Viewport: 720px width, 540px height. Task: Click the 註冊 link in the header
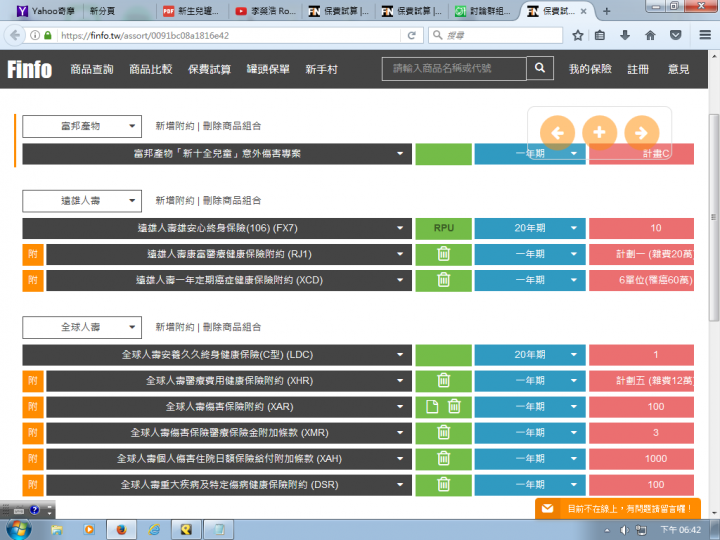tap(638, 69)
